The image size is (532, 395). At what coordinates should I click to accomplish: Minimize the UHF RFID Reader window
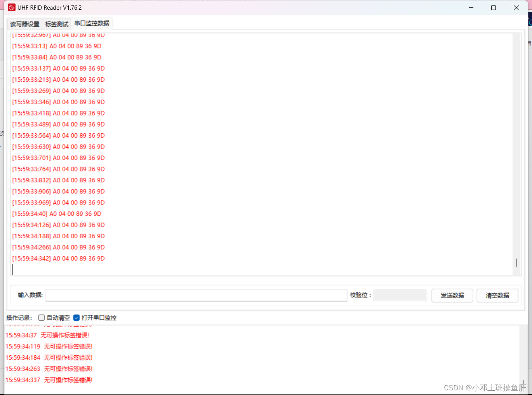click(x=471, y=8)
